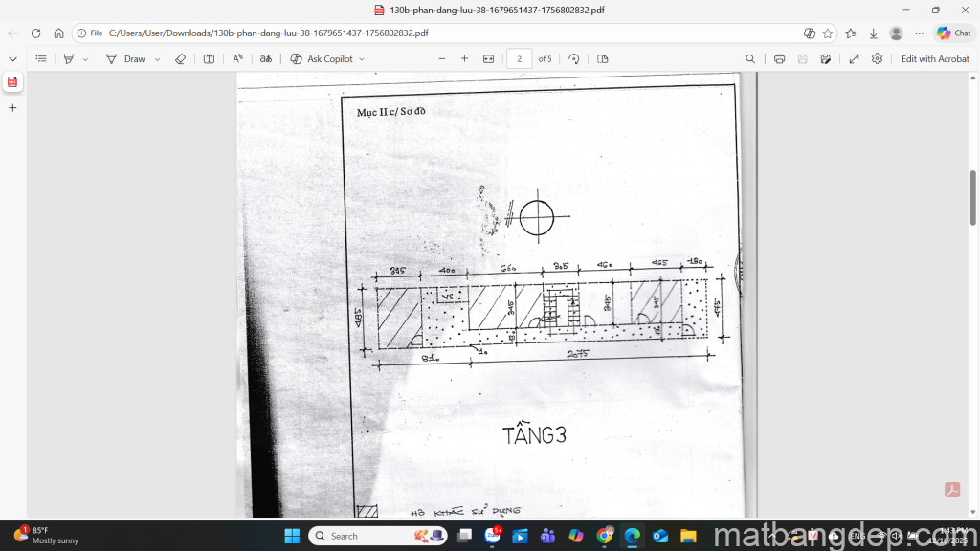980x551 pixels.
Task: Print the PDF using the printer icon
Action: (779, 59)
